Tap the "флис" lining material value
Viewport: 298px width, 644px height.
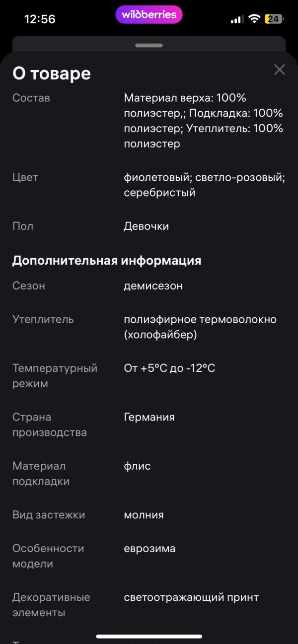[x=137, y=466]
